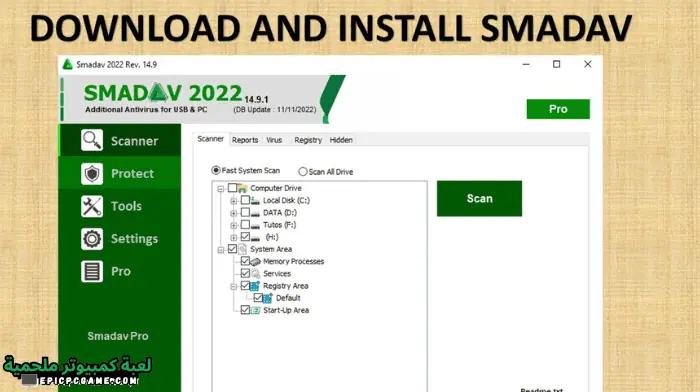Viewport: 700px width, 392px height.
Task: Switch to the Scanner tab
Action: point(211,139)
